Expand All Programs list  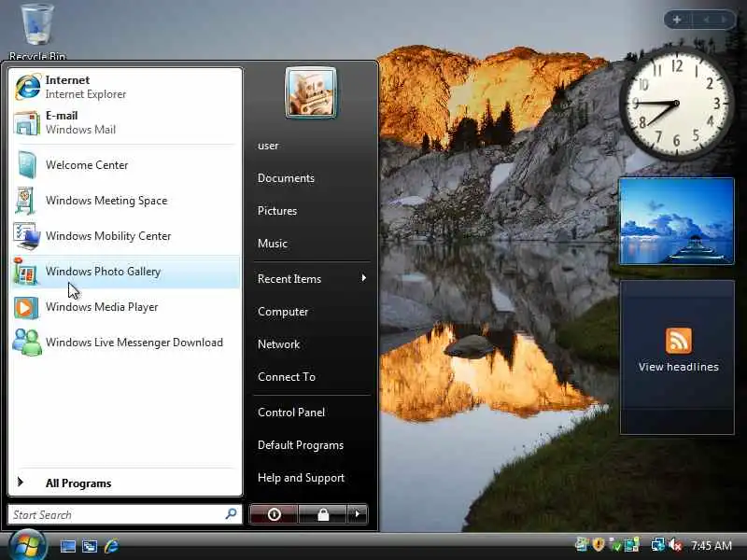coord(125,483)
